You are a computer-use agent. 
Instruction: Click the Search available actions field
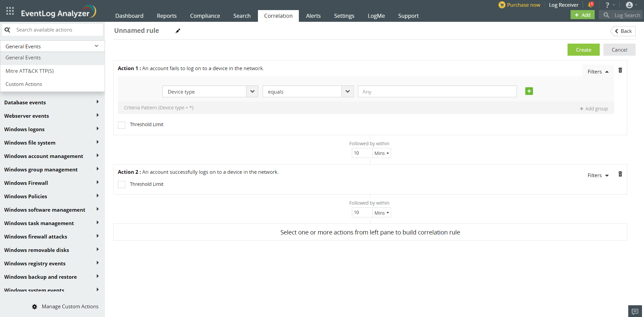[57, 30]
